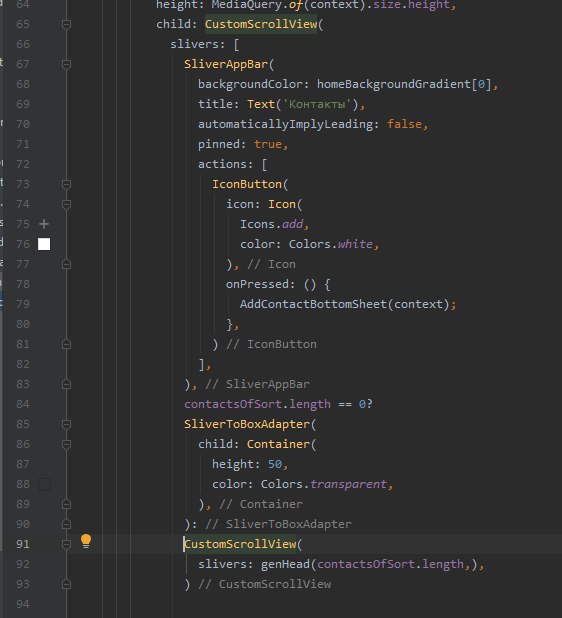Click 'slivers: [' on line 66
This screenshot has height=618, width=562.
point(205,45)
